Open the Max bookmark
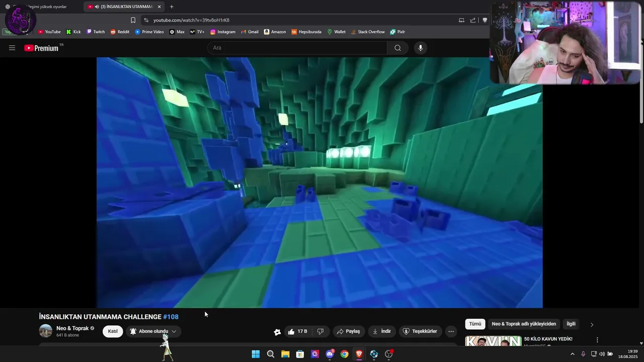Image resolution: width=644 pixels, height=362 pixels. click(x=177, y=32)
